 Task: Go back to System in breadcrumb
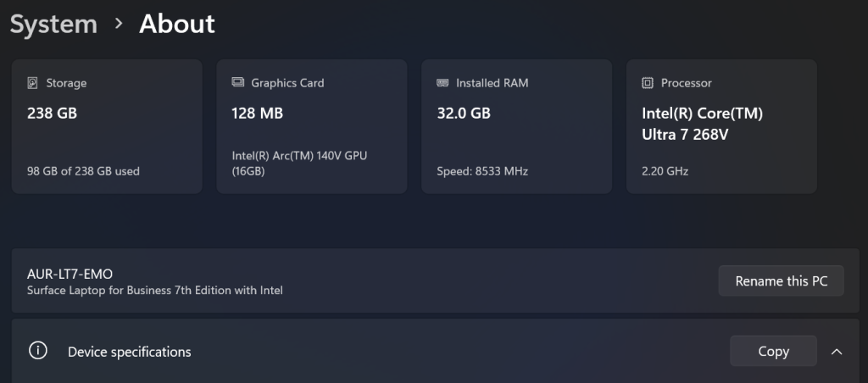(53, 24)
